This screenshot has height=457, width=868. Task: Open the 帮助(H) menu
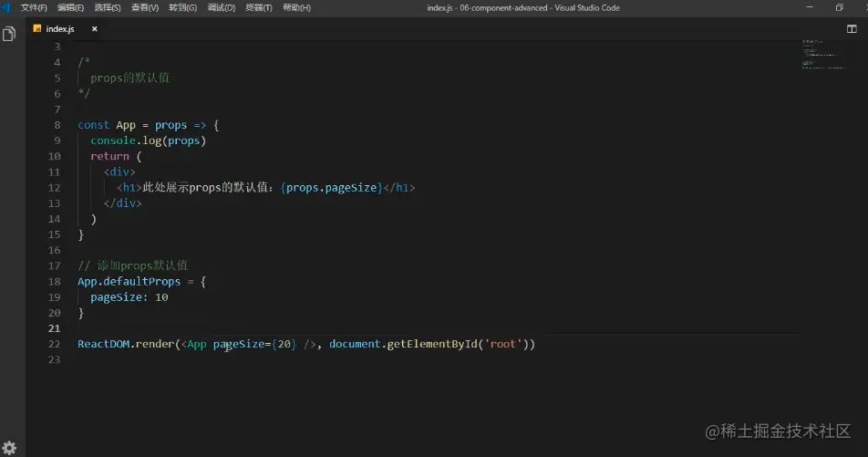point(296,8)
